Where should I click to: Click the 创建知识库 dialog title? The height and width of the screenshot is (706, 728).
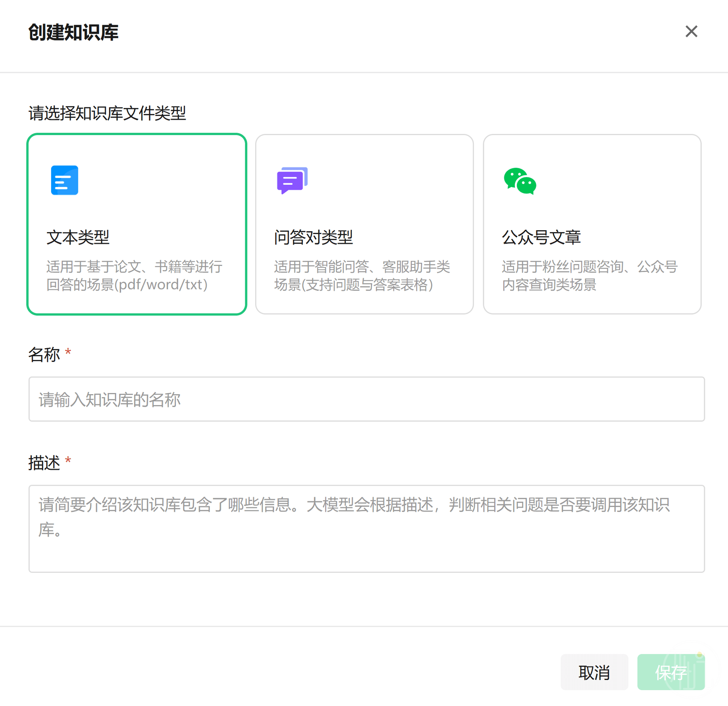tap(73, 32)
